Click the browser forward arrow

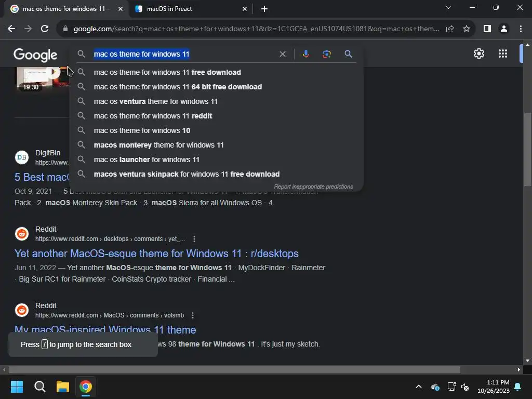28,29
